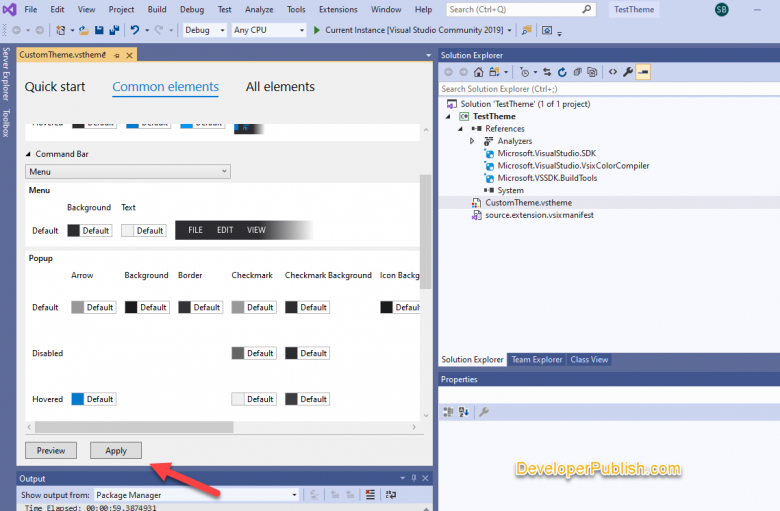Screen dimensions: 780x511
Task: Click the Apply button
Action: click(116, 450)
